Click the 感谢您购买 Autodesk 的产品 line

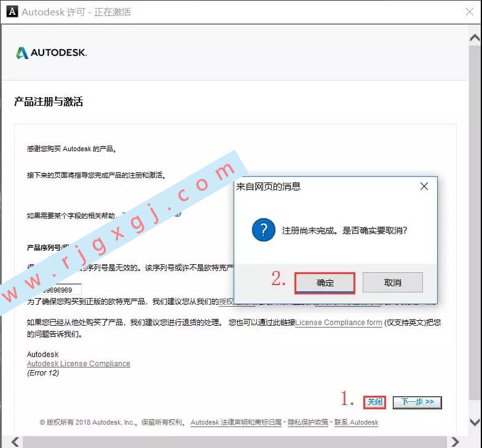(71, 149)
